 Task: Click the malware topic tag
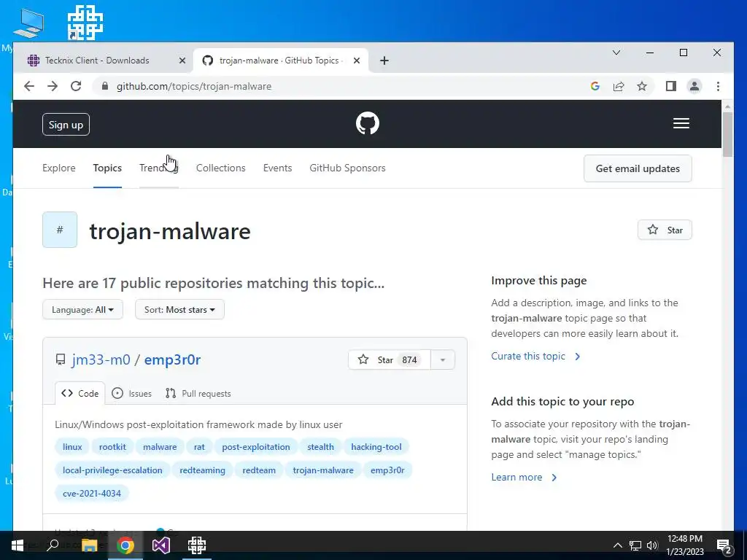tap(160, 447)
